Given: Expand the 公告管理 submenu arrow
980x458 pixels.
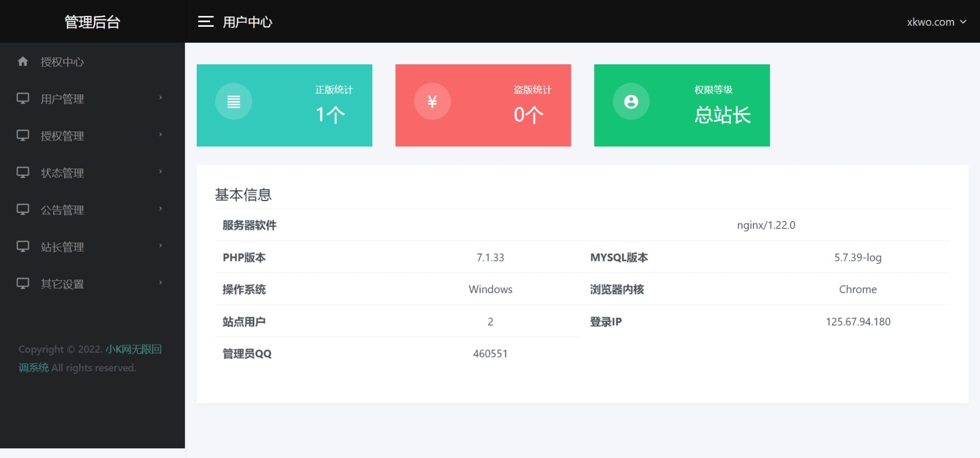Looking at the screenshot, I should (x=160, y=209).
